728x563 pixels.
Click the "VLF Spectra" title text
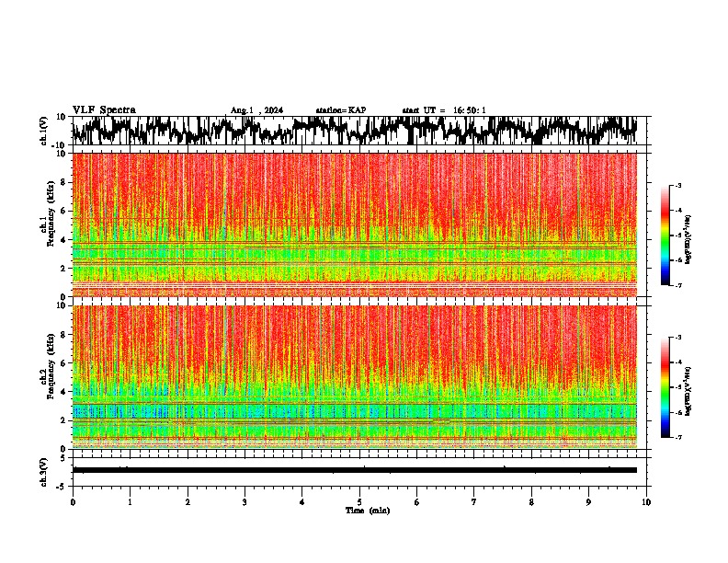point(104,110)
